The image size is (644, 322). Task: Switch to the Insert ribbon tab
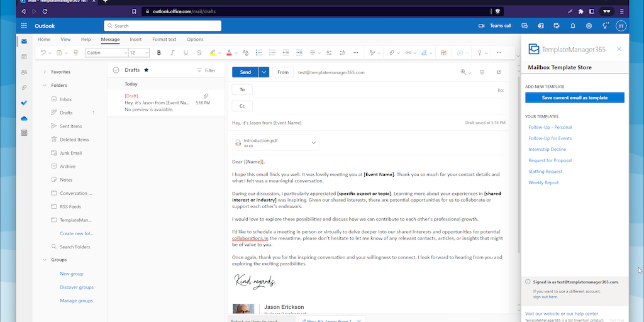[x=136, y=40]
